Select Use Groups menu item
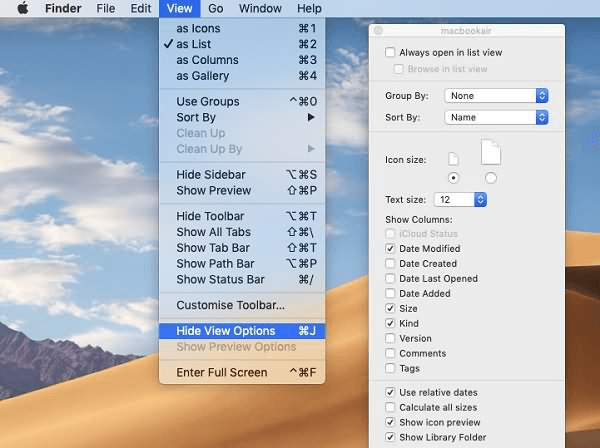Screen dimensions: 600x448 [x=242, y=101]
